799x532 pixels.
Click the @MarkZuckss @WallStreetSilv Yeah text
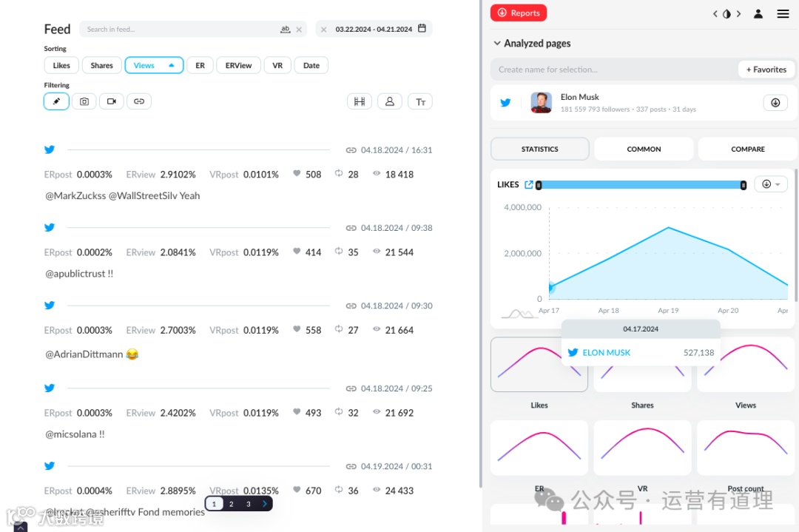click(x=122, y=195)
